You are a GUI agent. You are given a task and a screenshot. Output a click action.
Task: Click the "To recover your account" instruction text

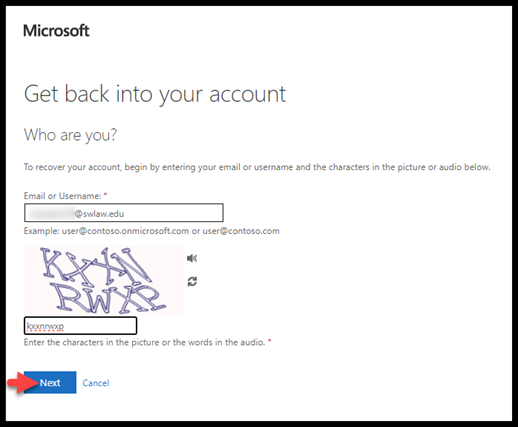(257, 167)
